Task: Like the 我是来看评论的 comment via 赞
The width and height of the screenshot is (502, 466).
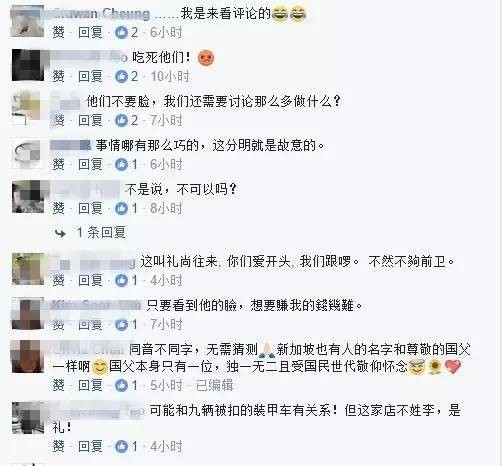Action: pos(58,32)
